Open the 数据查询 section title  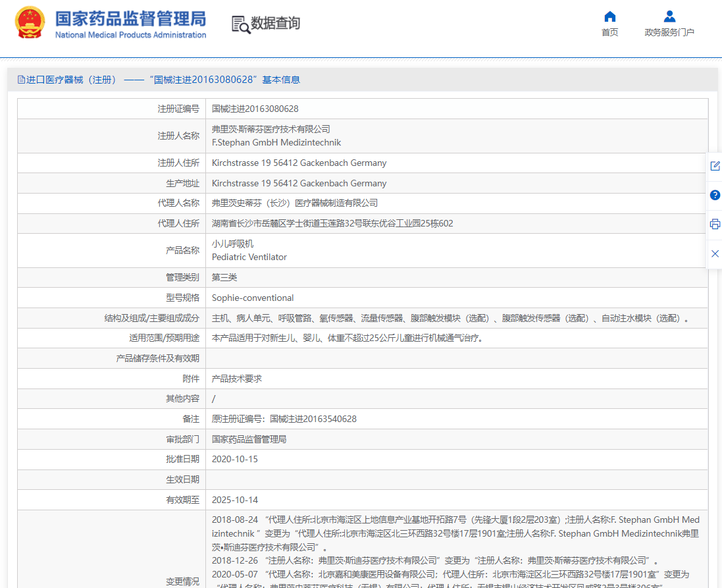tap(275, 24)
